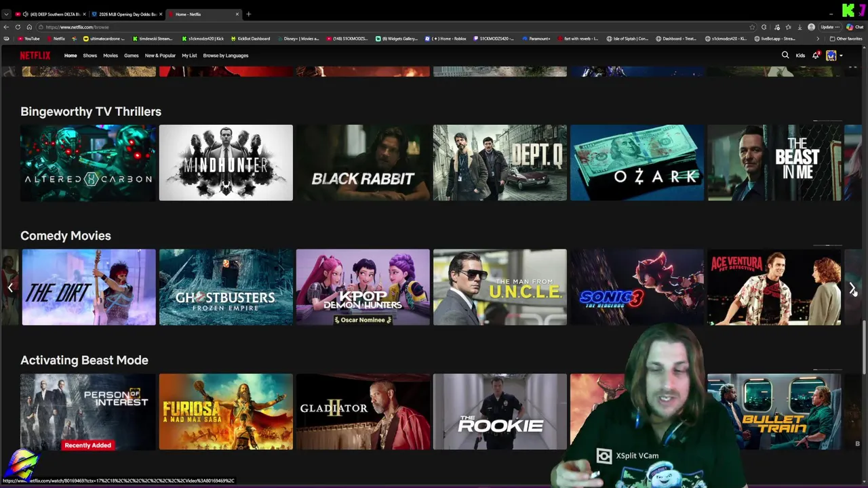868x488 pixels.
Task: Open Disney+ Movies bookmark
Action: (x=298, y=39)
